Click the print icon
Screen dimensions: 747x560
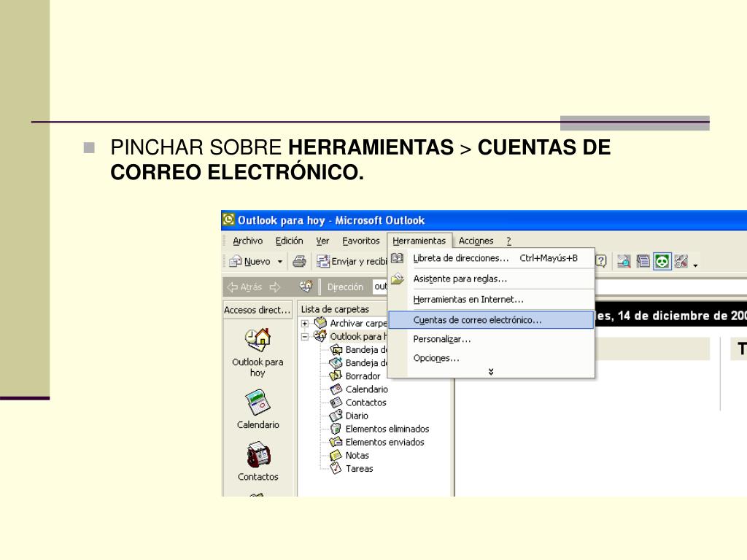(x=299, y=262)
